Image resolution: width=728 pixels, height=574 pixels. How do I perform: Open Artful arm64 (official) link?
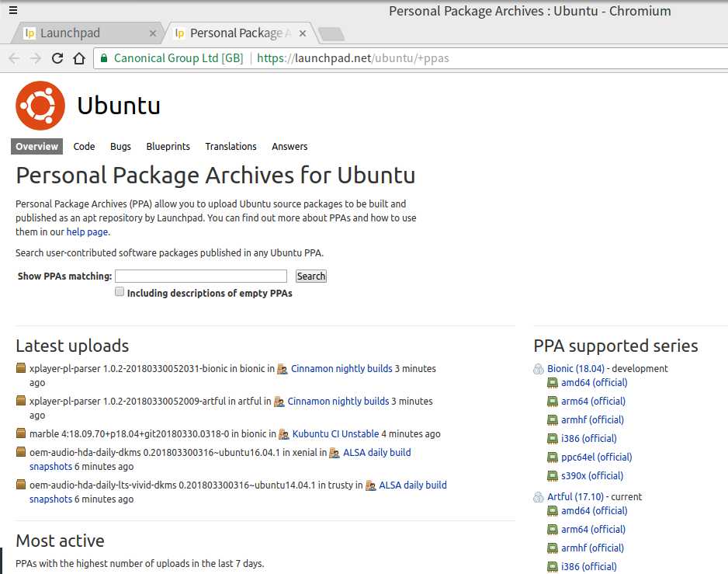[594, 530]
